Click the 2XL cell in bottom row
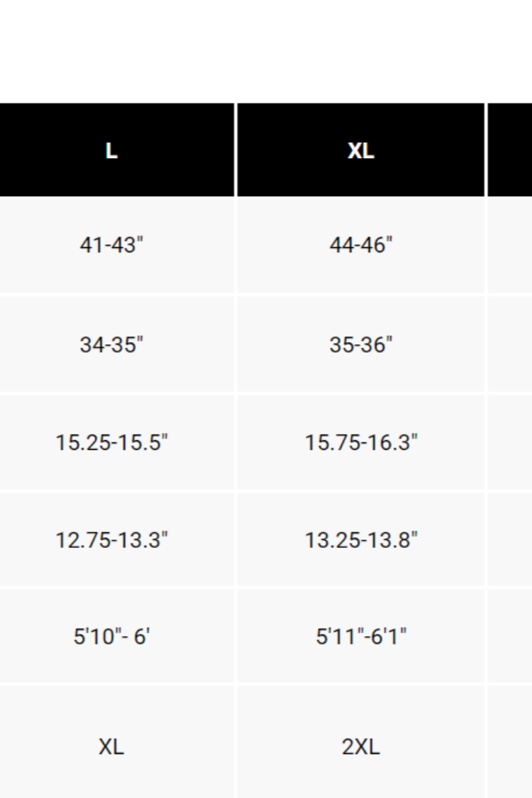The height and width of the screenshot is (798, 532). (x=361, y=746)
